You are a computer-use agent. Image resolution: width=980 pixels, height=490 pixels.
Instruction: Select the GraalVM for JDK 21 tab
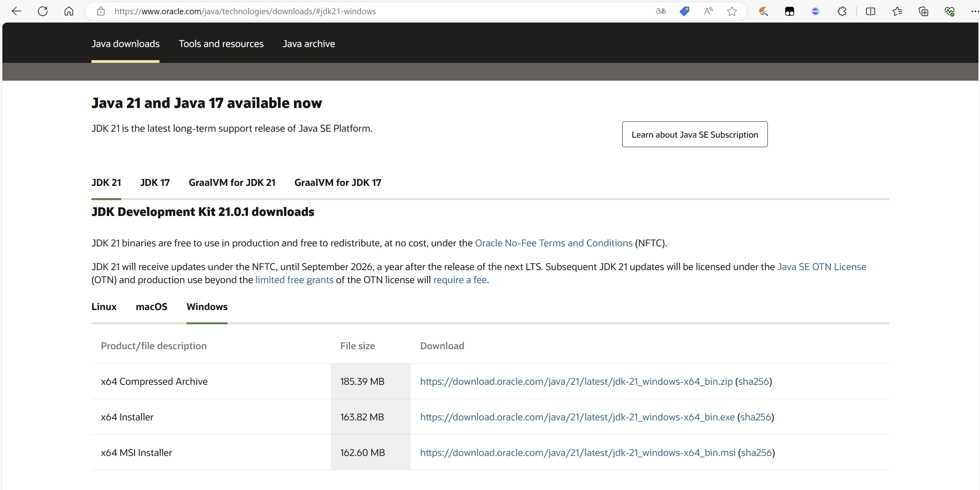tap(232, 183)
